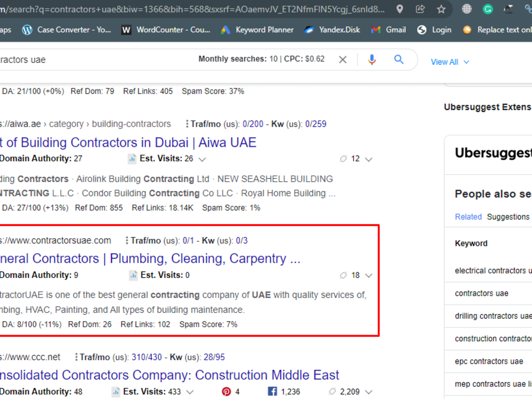Click the www.contractorsuae.com URL text

coord(55,240)
